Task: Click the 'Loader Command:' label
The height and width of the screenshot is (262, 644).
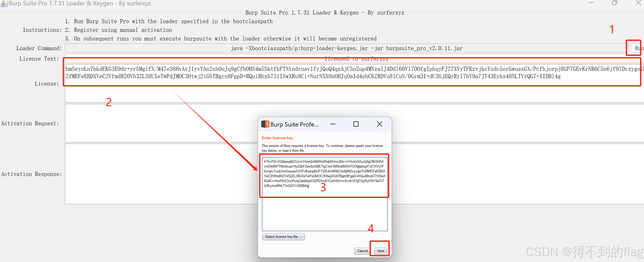Action: coord(39,48)
